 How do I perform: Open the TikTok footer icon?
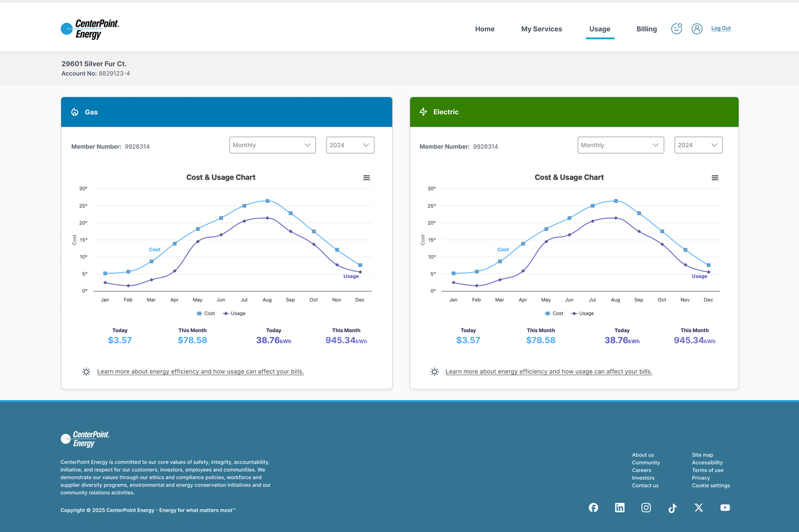(x=672, y=508)
